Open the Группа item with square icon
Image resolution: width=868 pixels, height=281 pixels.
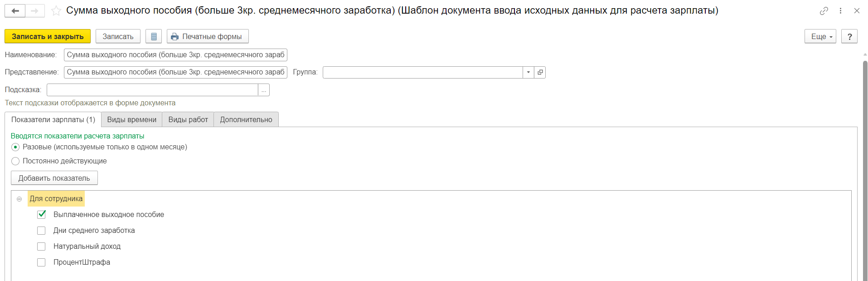click(x=540, y=72)
